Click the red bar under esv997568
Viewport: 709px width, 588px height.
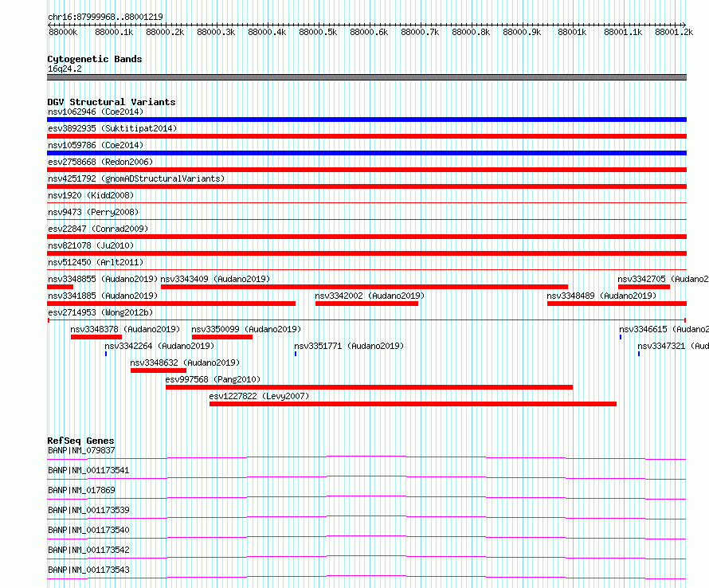click(370, 387)
